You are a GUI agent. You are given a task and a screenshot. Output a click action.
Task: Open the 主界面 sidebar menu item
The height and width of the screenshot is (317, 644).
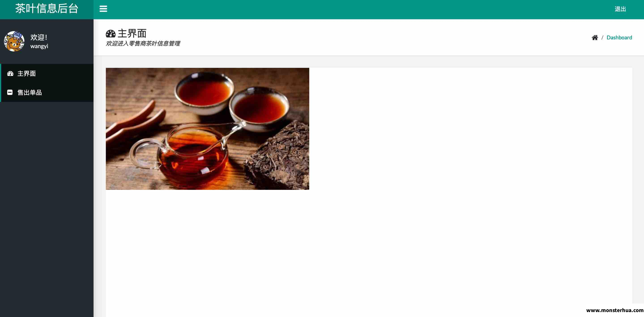tap(47, 74)
